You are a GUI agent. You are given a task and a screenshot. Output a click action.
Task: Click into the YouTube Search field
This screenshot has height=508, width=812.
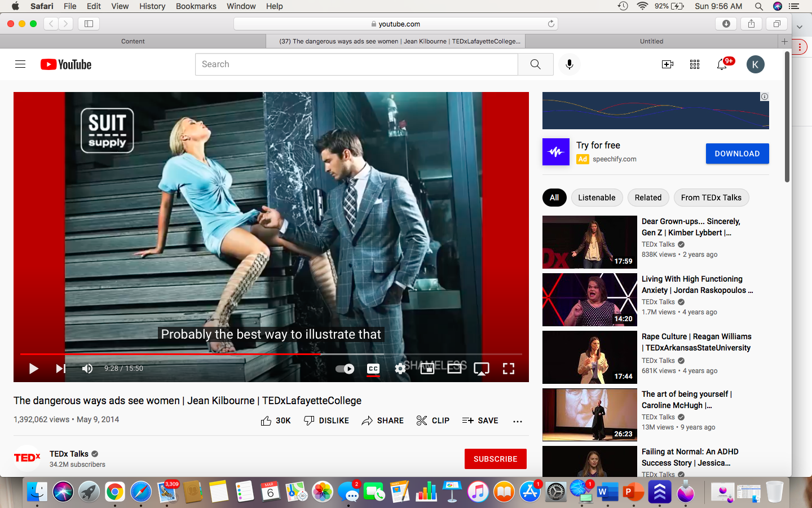click(x=356, y=64)
